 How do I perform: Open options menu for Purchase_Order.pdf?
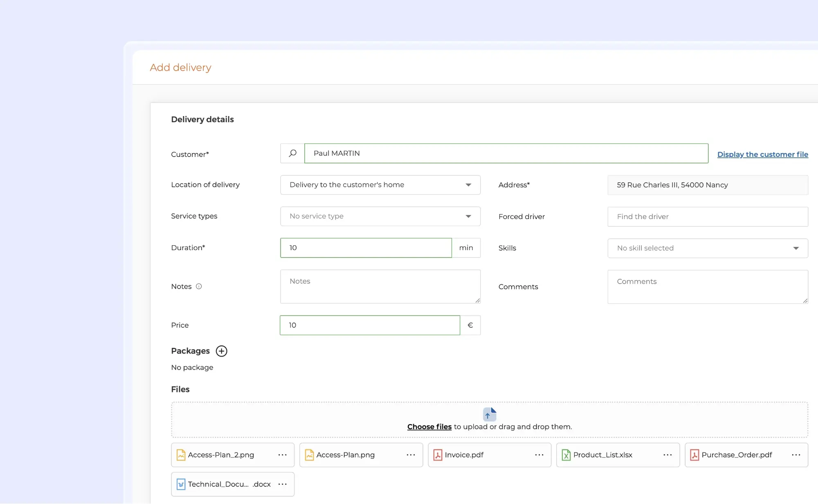click(x=796, y=455)
